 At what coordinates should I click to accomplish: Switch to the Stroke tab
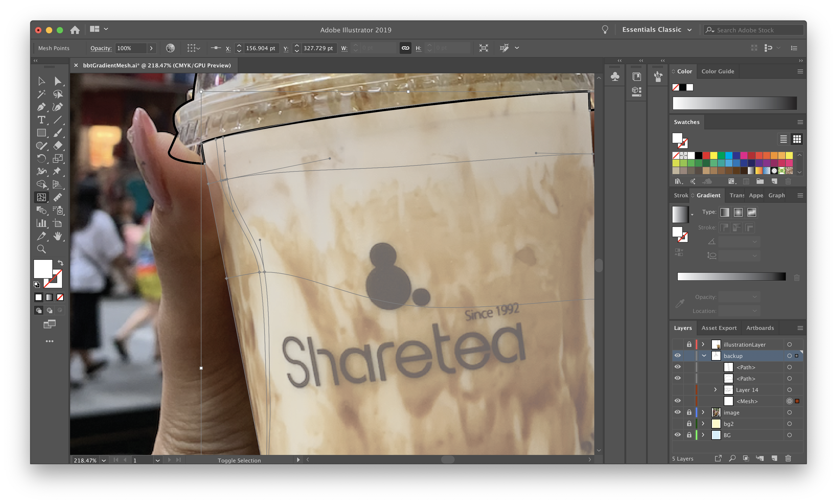point(681,195)
